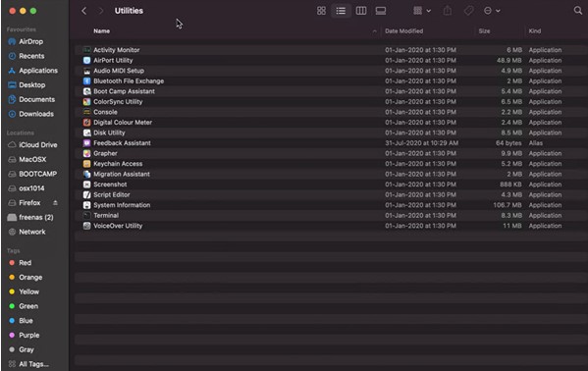Image resolution: width=588 pixels, height=371 pixels.
Task: Switch to icon view in toolbar
Action: click(x=321, y=11)
